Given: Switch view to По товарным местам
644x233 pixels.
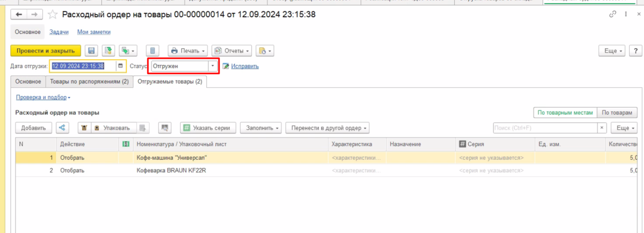Looking at the screenshot, I should tap(565, 113).
